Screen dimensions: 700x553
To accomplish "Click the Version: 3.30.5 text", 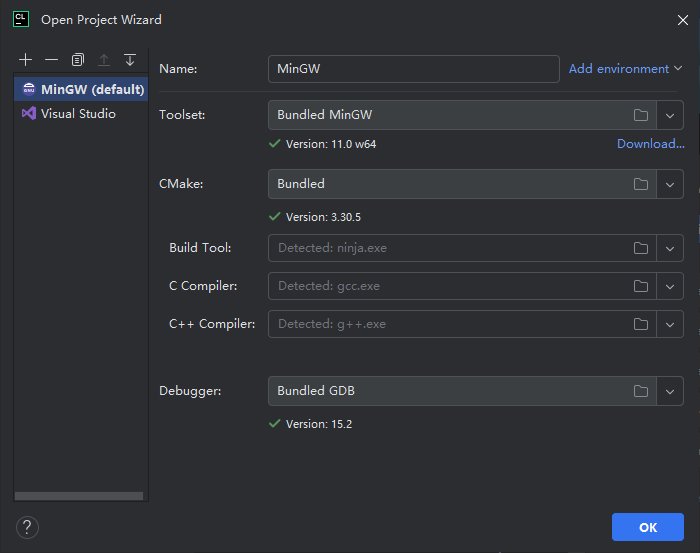I will coord(323,217).
